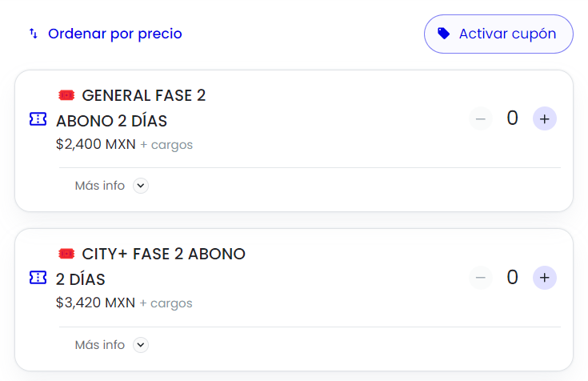Open Más info text for GENERAL FASE 2
Screen dimensions: 588x381
[x=100, y=186]
